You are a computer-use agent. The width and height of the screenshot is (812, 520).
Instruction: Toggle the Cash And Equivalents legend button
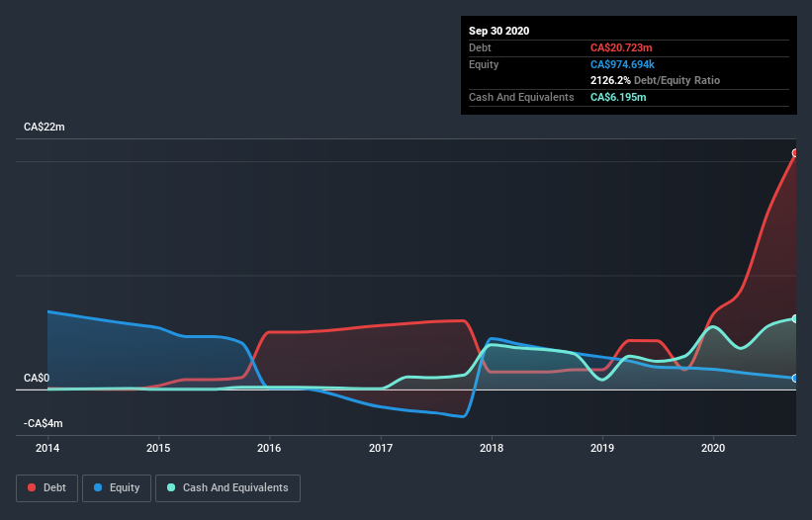click(227, 488)
